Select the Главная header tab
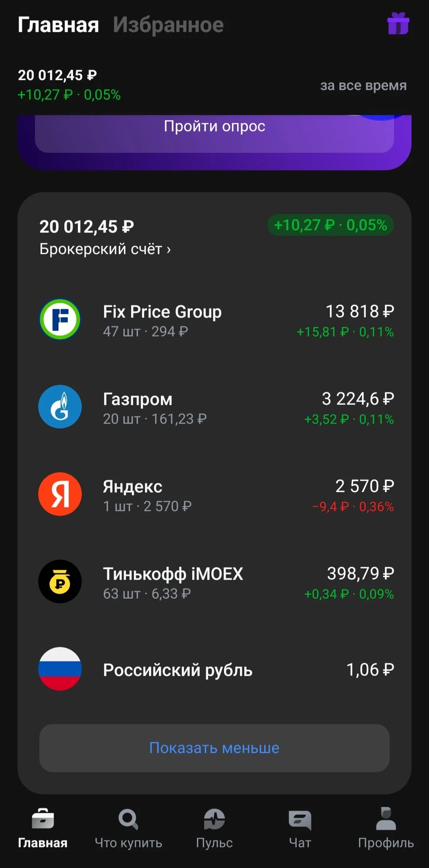Image resolution: width=429 pixels, height=868 pixels. click(58, 25)
